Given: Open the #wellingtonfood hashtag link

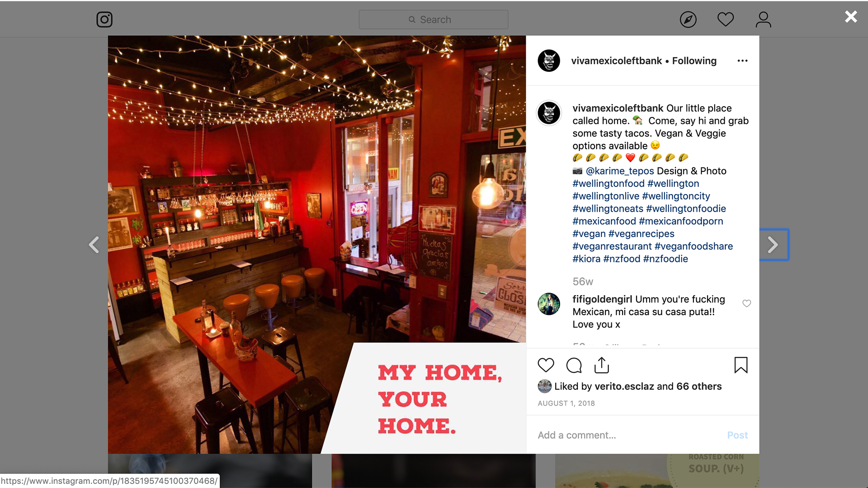Looking at the screenshot, I should (609, 184).
